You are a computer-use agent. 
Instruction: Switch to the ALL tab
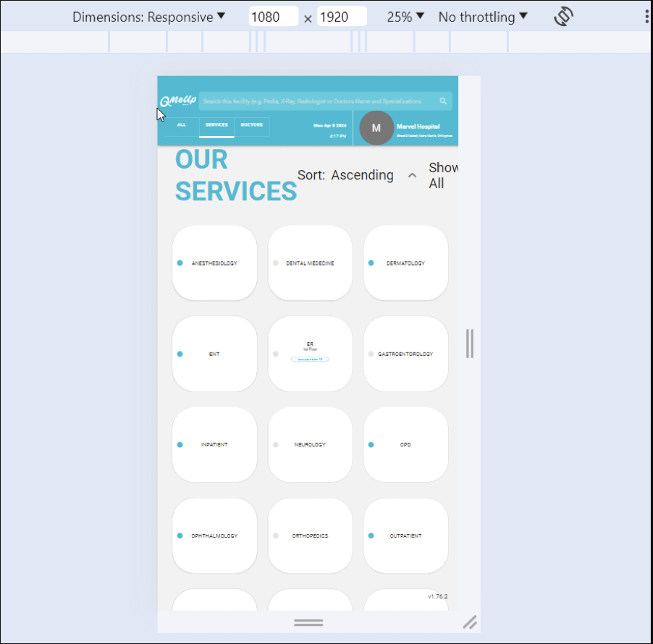[182, 125]
